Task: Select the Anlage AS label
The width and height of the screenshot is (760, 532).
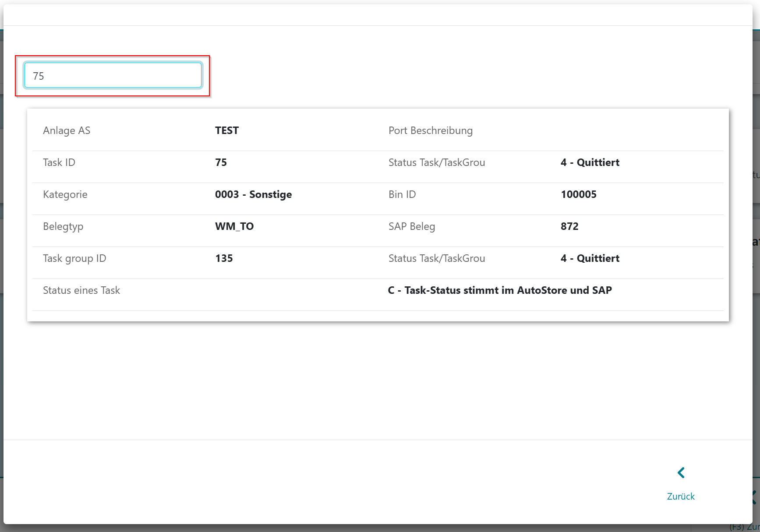Action: click(x=67, y=130)
